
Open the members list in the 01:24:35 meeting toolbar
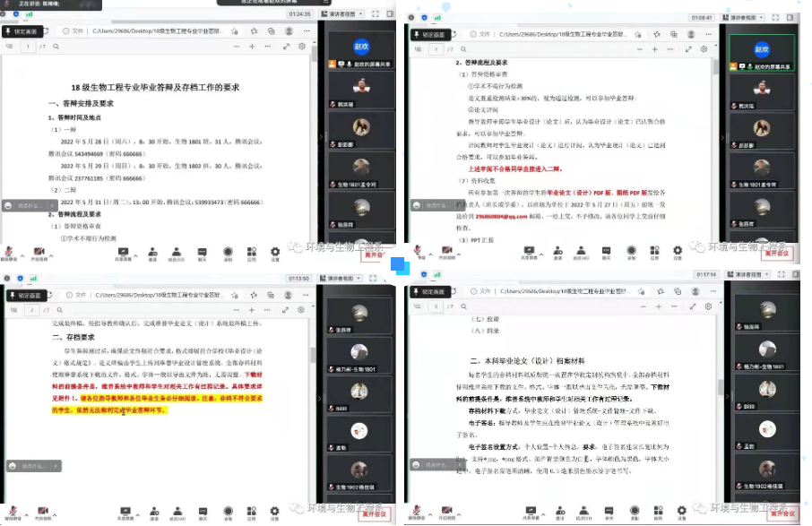coord(177,250)
